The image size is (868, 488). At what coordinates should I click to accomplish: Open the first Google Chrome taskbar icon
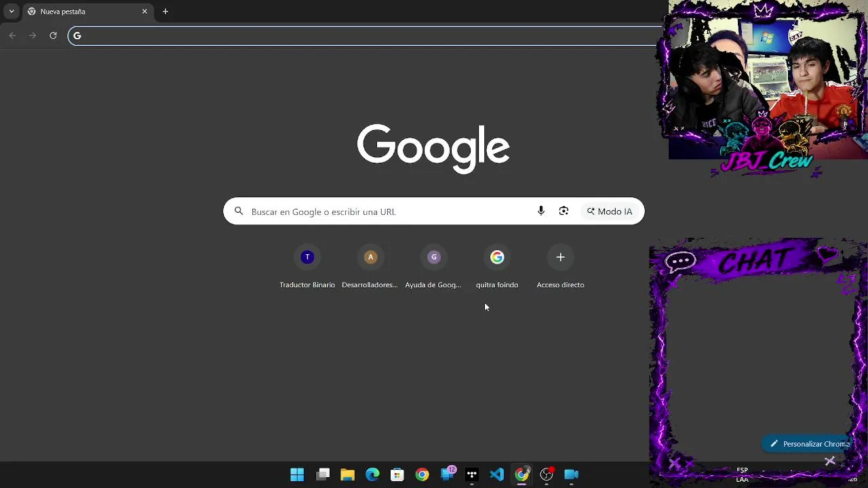[422, 474]
